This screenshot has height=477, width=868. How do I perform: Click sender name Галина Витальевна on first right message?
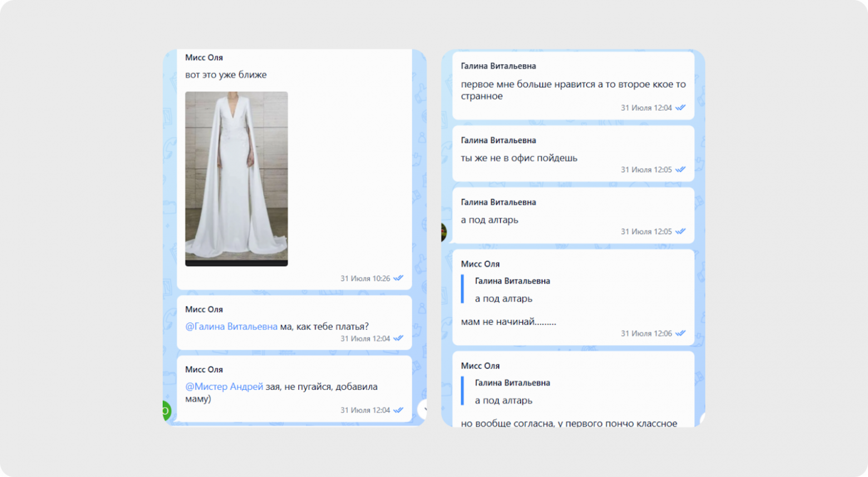click(498, 66)
